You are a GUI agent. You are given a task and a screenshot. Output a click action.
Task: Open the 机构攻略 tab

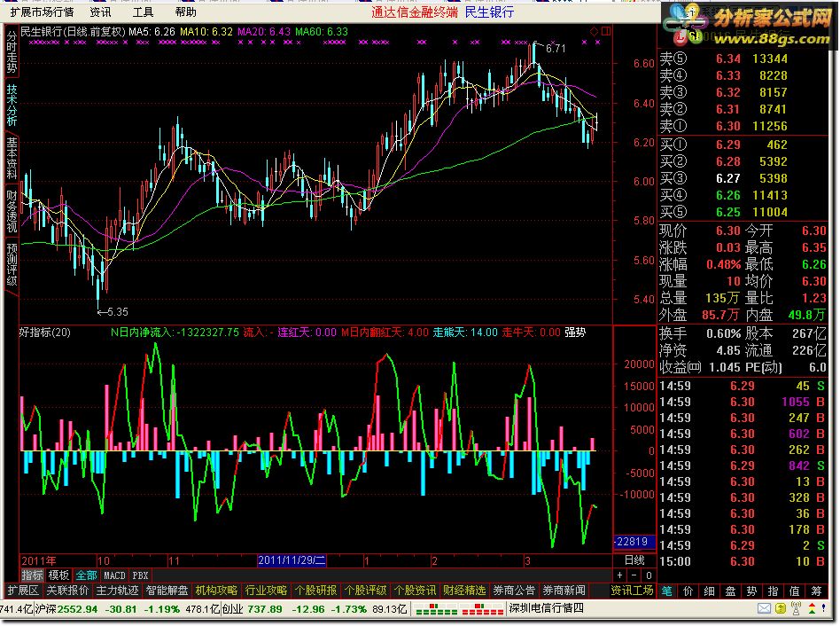(216, 591)
